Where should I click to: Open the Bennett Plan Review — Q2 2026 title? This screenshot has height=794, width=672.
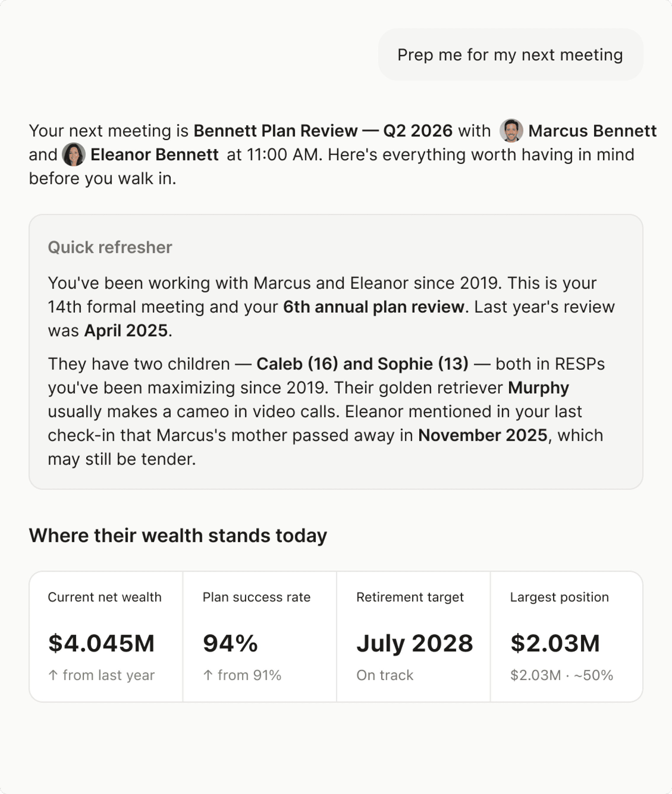click(x=323, y=131)
